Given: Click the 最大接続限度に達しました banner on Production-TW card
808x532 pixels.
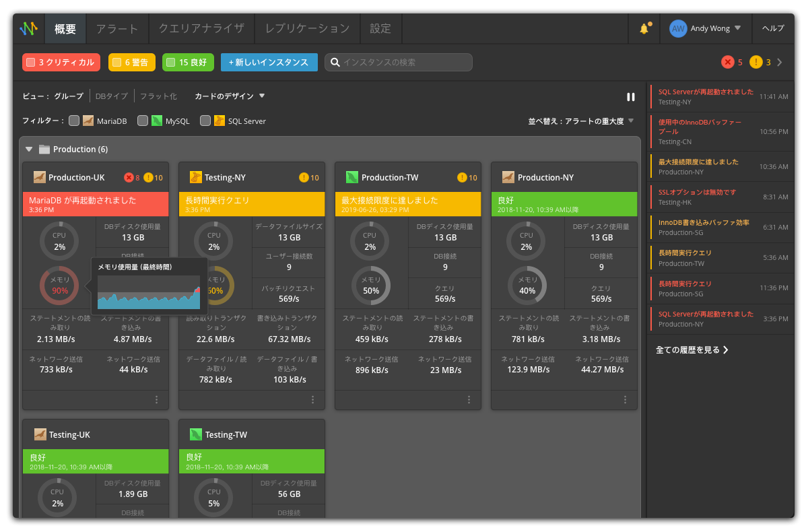Looking at the screenshot, I should tap(408, 204).
